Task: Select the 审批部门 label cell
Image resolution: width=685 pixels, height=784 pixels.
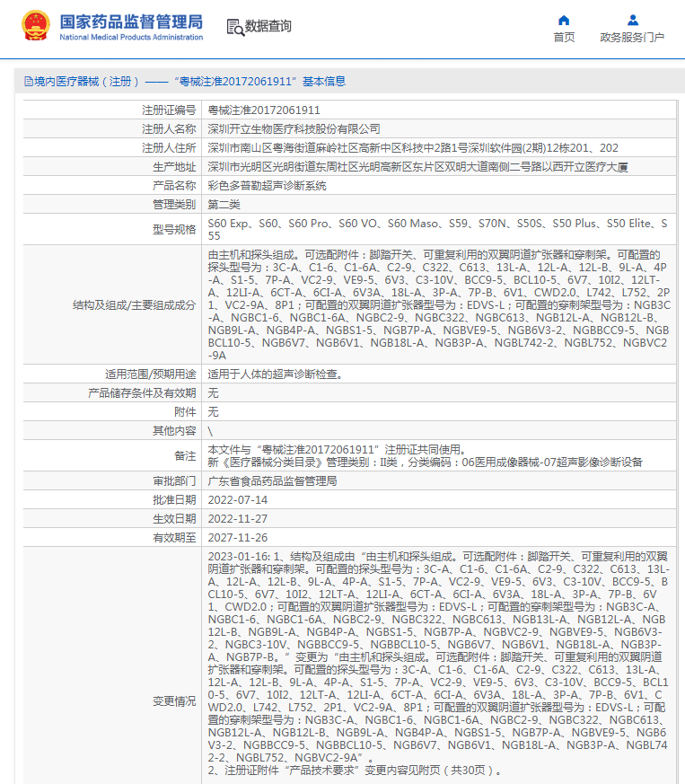Action: pyautogui.click(x=112, y=481)
